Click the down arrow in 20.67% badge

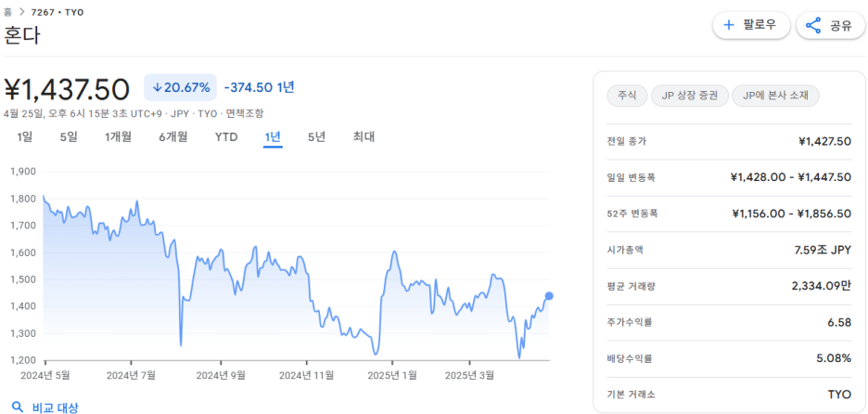[x=157, y=87]
